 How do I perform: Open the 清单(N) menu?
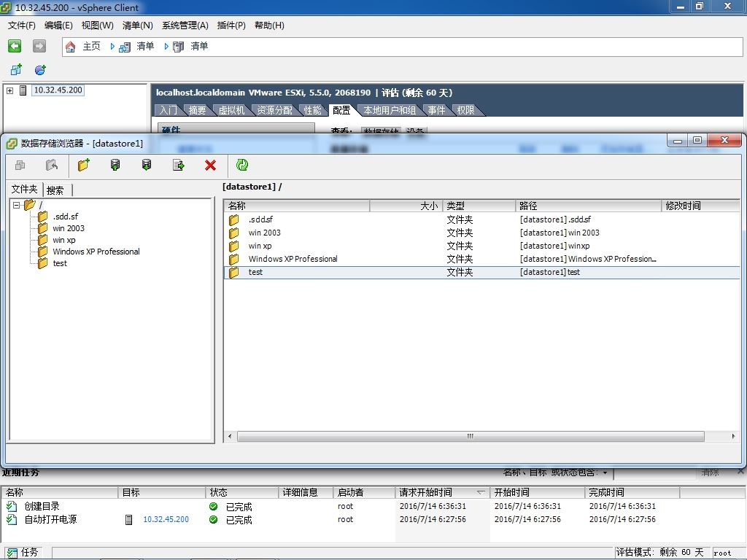(138, 26)
